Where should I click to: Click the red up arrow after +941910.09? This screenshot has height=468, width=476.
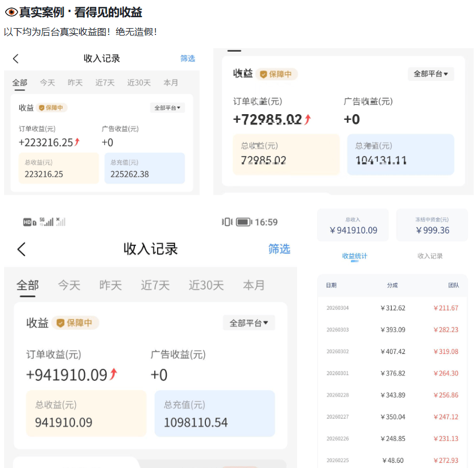114,375
